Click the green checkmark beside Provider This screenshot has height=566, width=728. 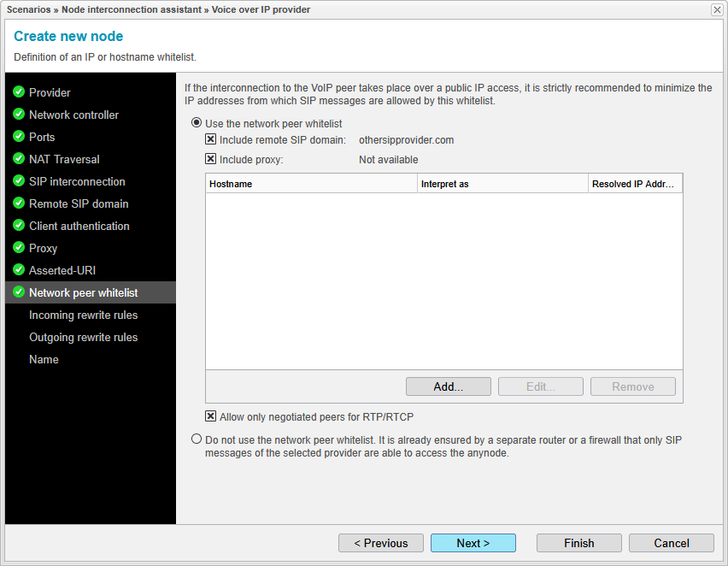(x=18, y=92)
